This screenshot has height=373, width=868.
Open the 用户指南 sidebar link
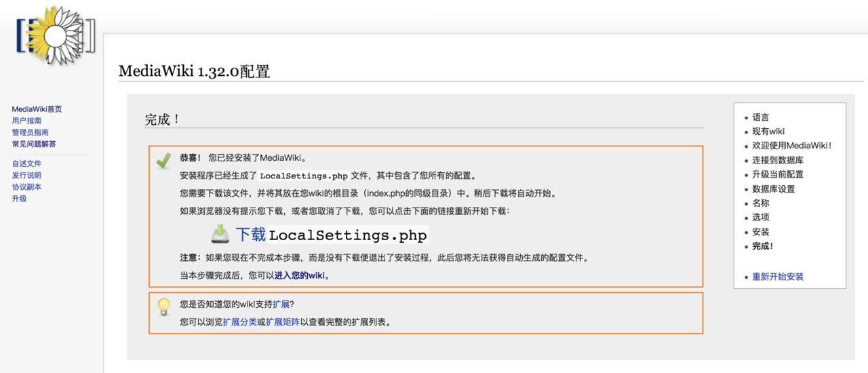pyautogui.click(x=26, y=121)
